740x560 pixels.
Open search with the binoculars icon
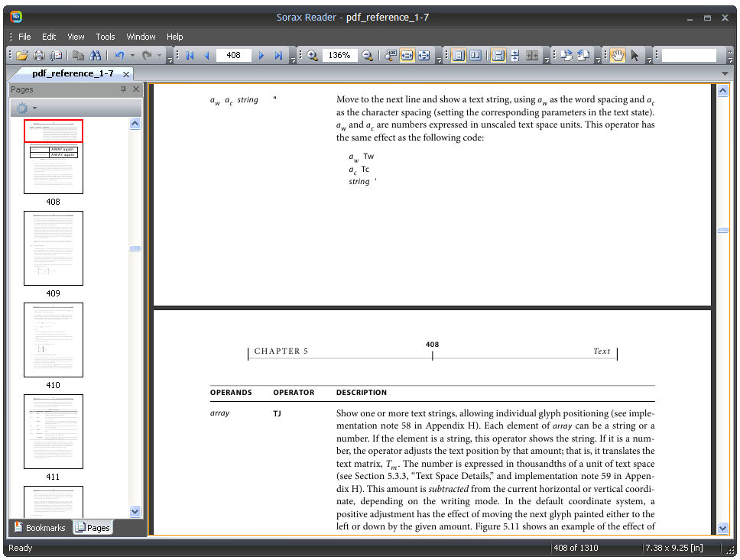pyautogui.click(x=96, y=56)
